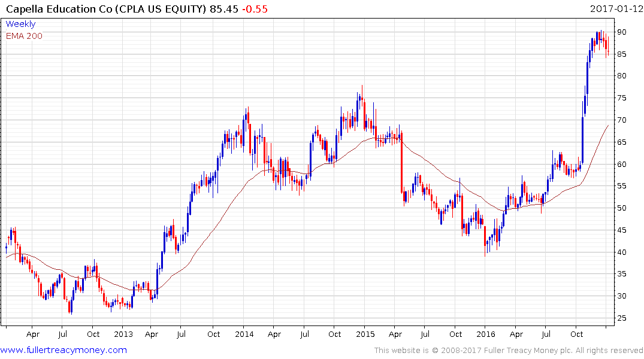The image size is (644, 359).
Task: Click the 50 price axis label
Action: (621, 208)
